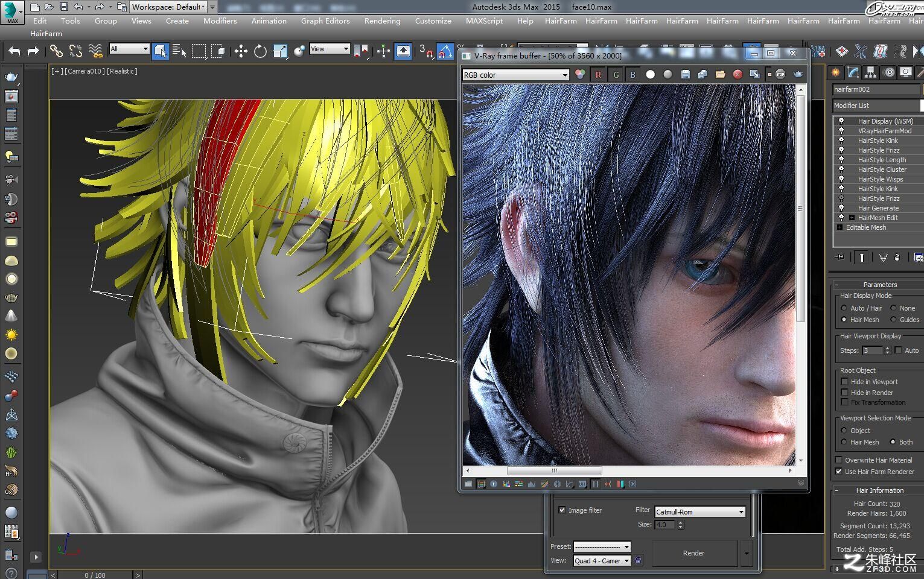This screenshot has width=924, height=579.
Task: Select None hair display mode
Action: [x=893, y=308]
